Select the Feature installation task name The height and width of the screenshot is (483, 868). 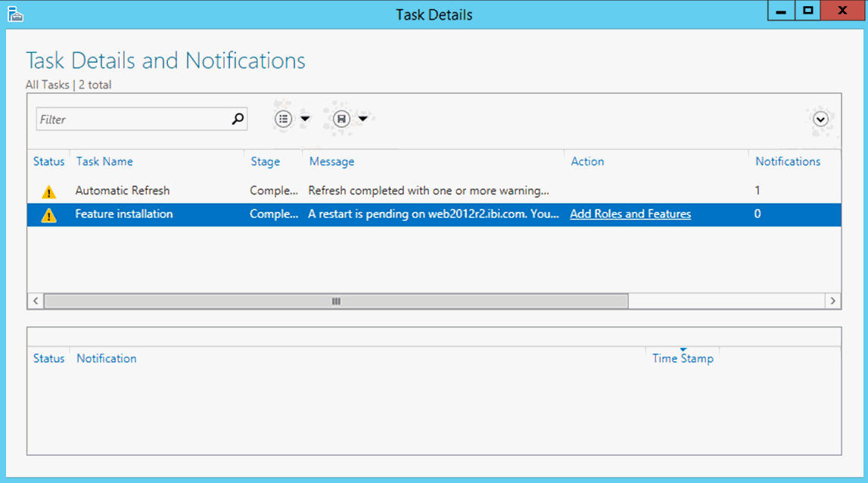tap(124, 213)
